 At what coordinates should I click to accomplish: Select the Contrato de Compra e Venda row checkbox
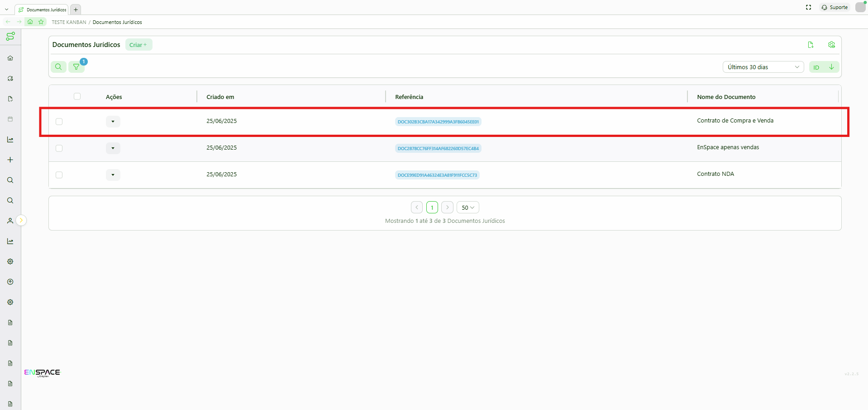click(x=59, y=122)
